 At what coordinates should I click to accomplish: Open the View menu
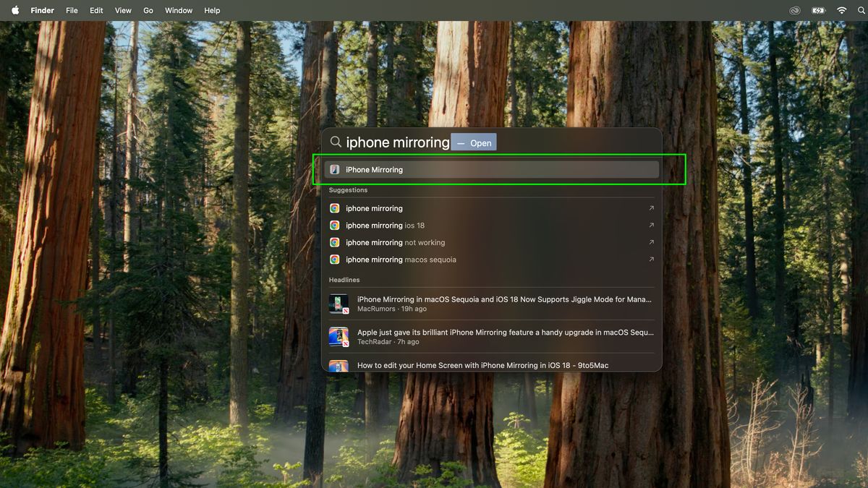123,11
